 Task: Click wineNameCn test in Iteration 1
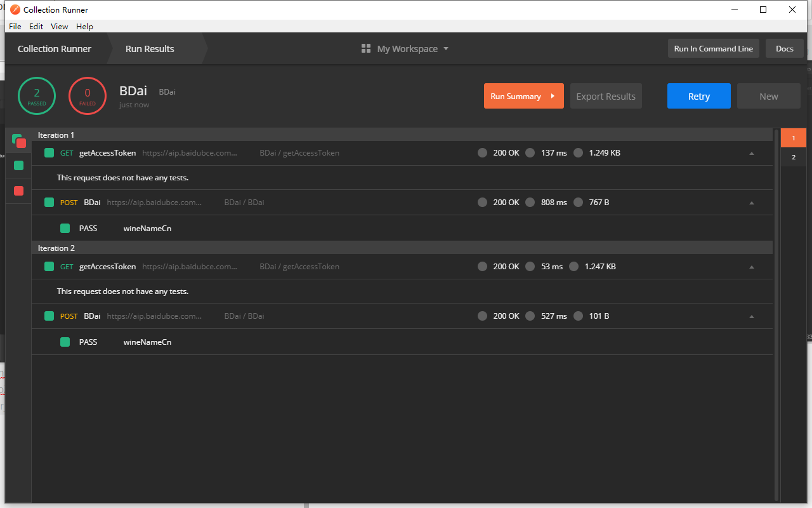click(x=147, y=229)
